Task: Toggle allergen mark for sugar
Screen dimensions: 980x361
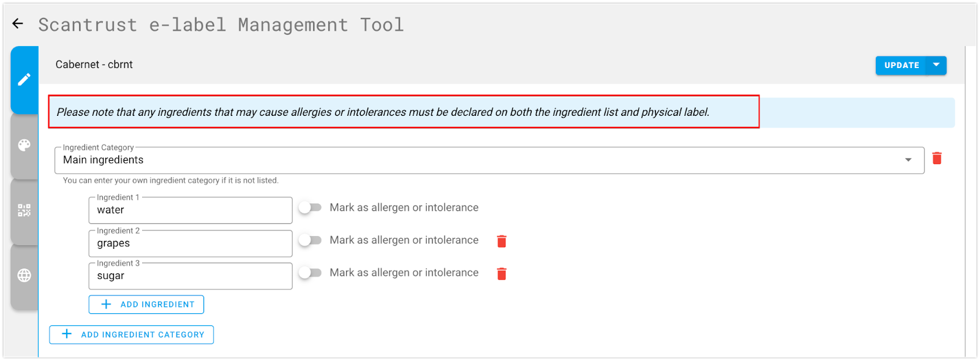Action: (310, 273)
